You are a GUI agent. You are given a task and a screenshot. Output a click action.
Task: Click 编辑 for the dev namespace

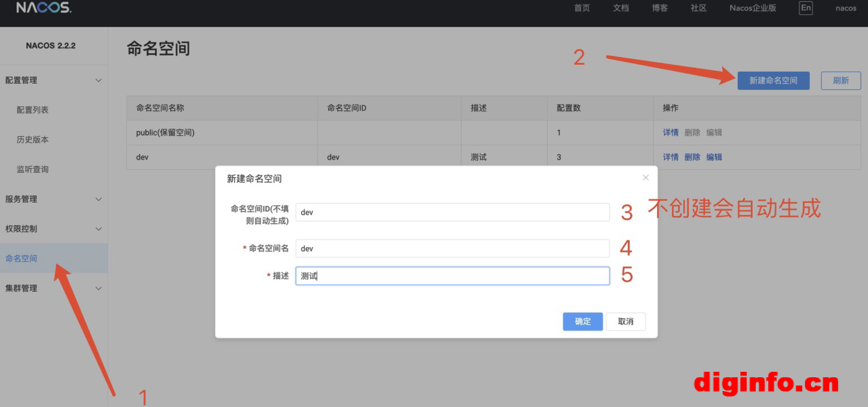714,157
